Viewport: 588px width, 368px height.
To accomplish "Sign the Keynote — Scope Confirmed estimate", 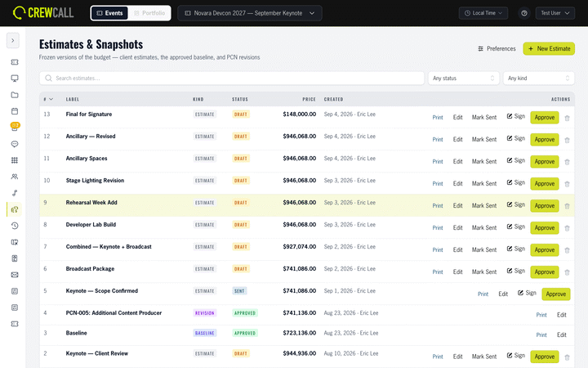I will [527, 293].
